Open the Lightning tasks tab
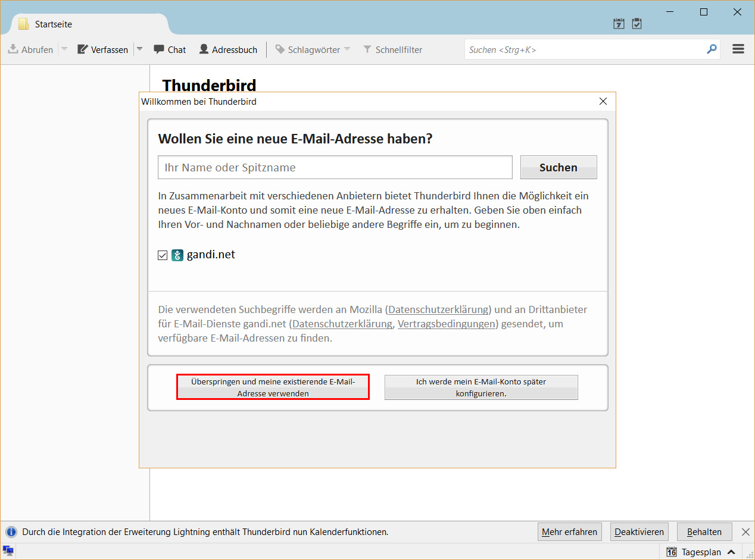The height and width of the screenshot is (560, 755). (x=637, y=23)
